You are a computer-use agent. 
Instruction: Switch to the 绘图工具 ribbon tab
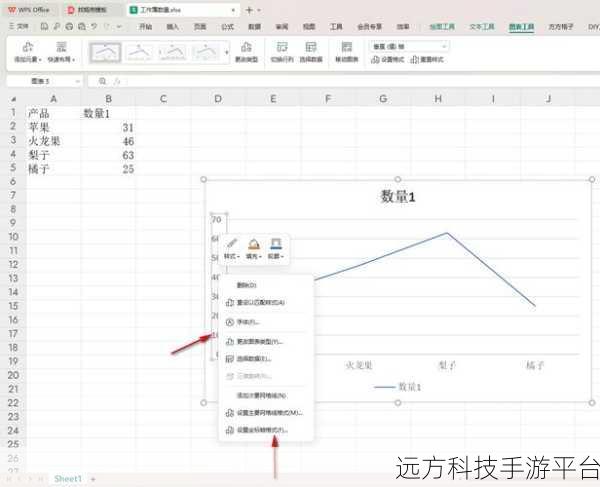pos(442,26)
